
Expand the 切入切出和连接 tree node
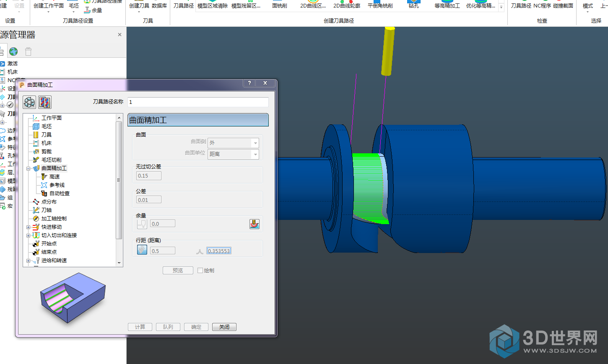pos(29,235)
